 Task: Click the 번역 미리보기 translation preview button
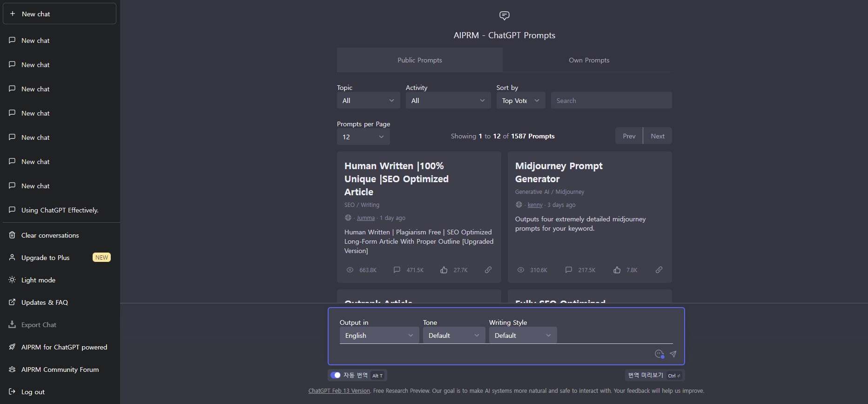coord(654,375)
